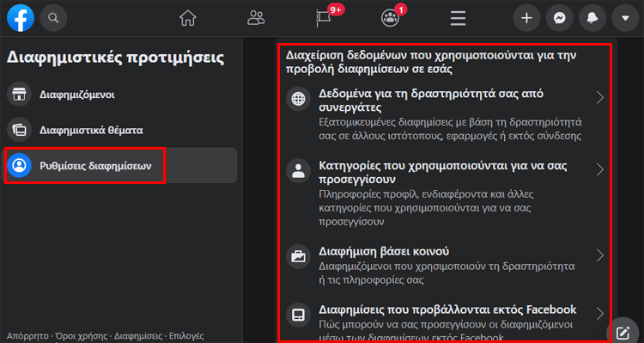
Task: Click description Διαφημιζόμενοι που χρησιμοποιούν τη δραστηριότητα
Action: (x=447, y=273)
